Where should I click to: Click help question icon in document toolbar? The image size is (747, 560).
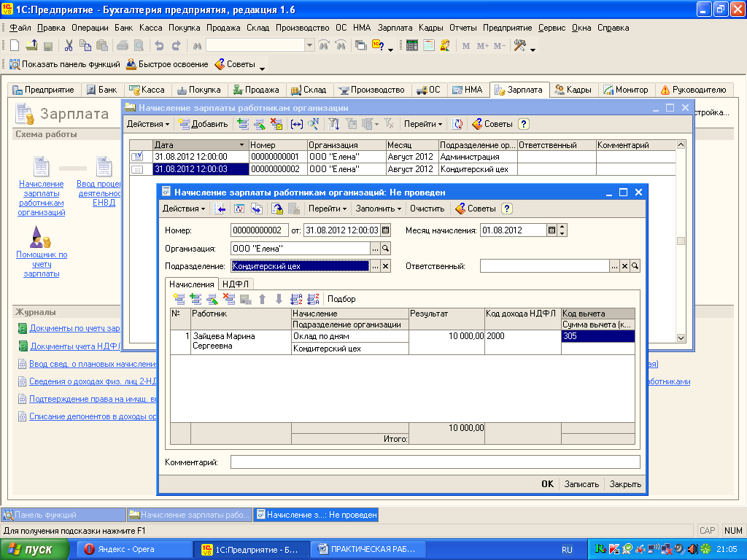click(507, 209)
